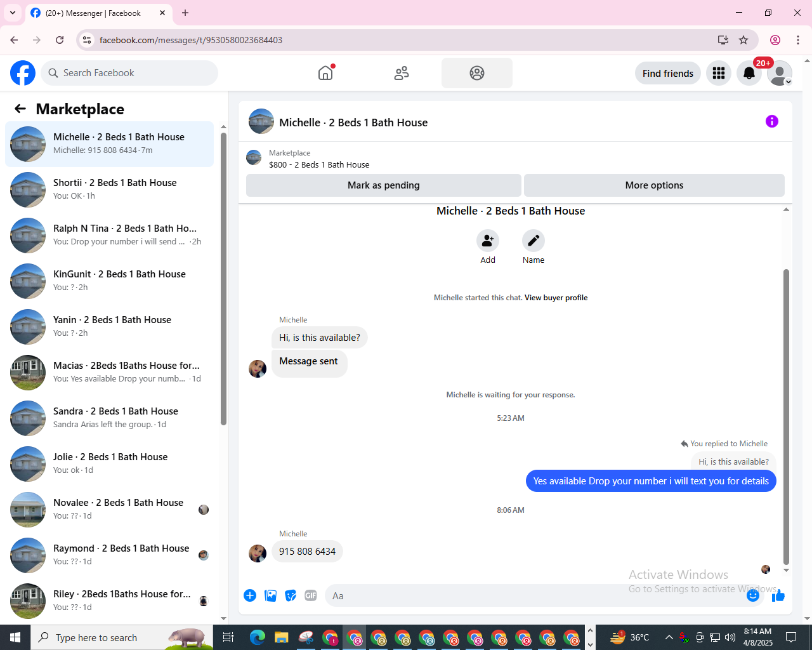Open View buyer profile link

coord(556,298)
